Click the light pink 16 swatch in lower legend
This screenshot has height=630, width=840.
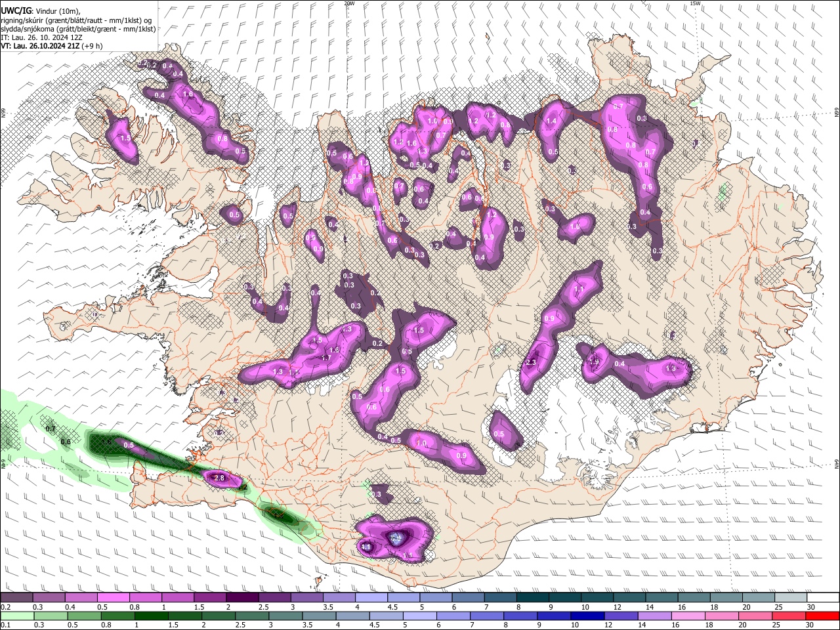pyautogui.click(x=687, y=616)
